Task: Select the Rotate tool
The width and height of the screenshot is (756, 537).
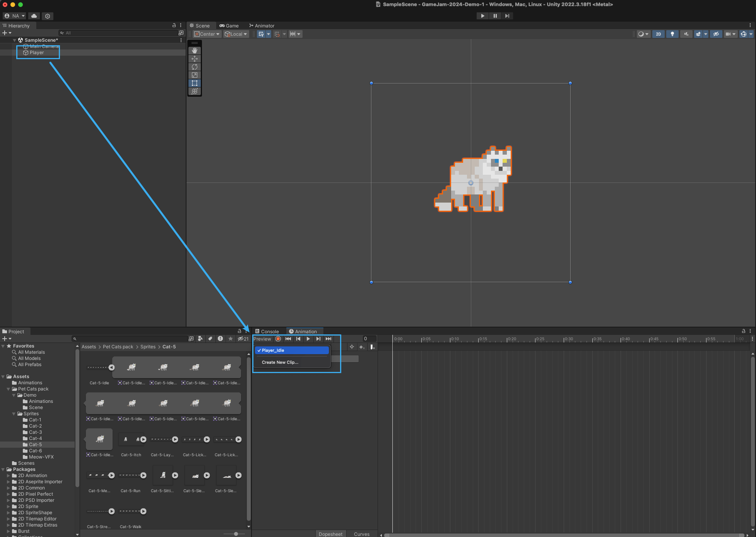Action: (x=195, y=67)
